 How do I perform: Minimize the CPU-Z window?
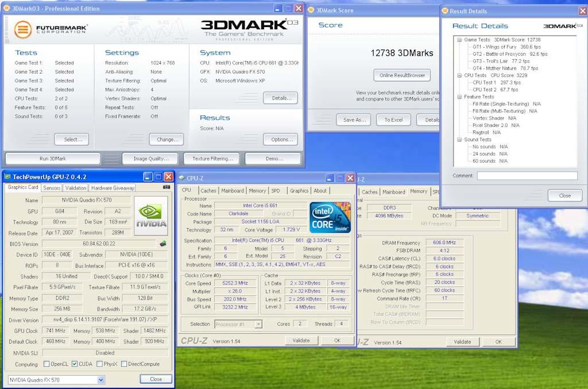click(329, 178)
